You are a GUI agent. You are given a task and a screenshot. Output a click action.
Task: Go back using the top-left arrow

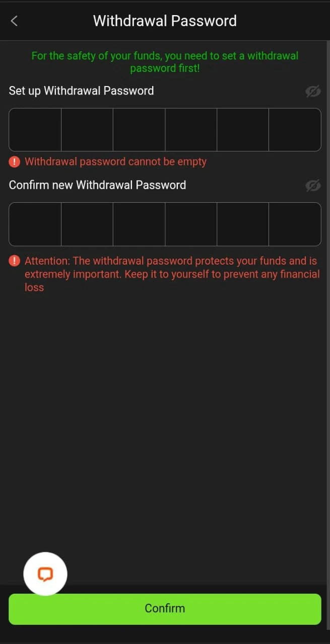pyautogui.click(x=14, y=21)
